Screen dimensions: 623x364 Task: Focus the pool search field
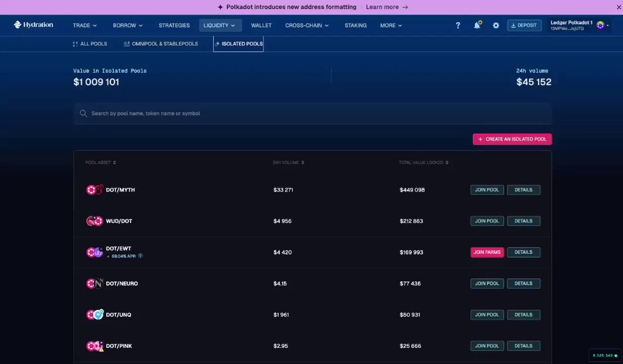click(313, 114)
